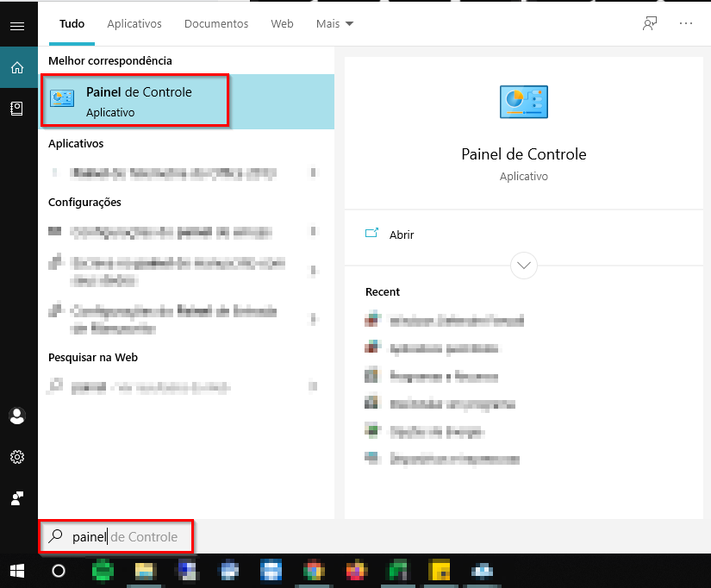Image resolution: width=711 pixels, height=588 pixels.
Task: Click the 'Pesquisar na Web' heading
Action: pos(93,358)
